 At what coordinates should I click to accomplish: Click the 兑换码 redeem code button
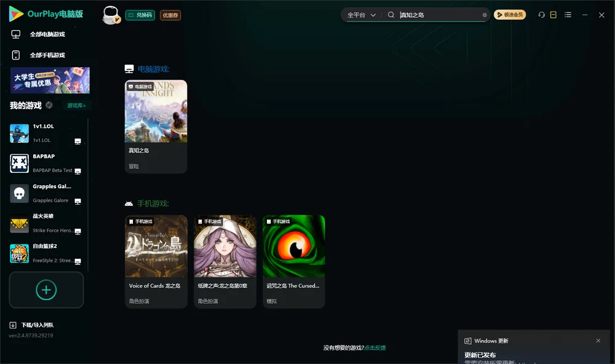(140, 15)
